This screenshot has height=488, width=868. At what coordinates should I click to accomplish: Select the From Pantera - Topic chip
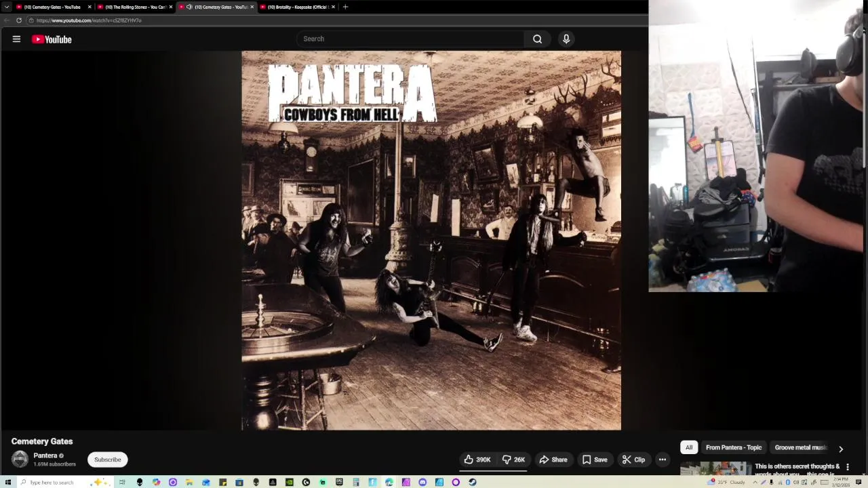click(x=734, y=447)
